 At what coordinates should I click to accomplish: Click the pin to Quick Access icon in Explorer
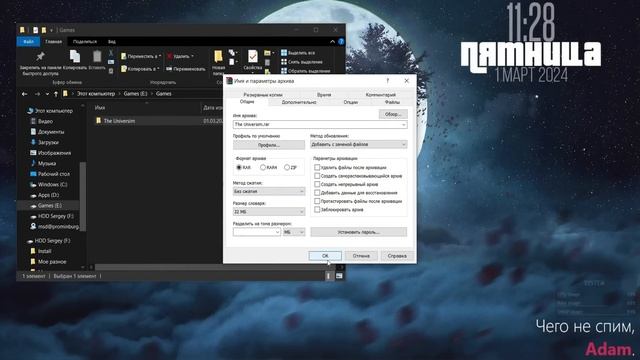[x=40, y=56]
